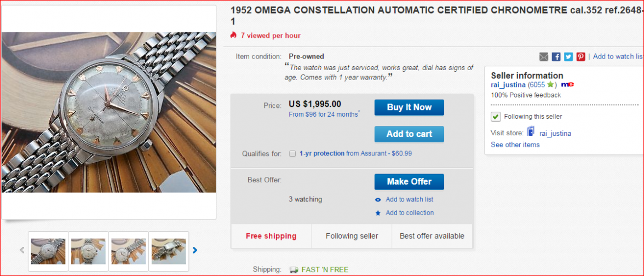
Task: Tick the 1-yr protection checkbox
Action: point(292,154)
